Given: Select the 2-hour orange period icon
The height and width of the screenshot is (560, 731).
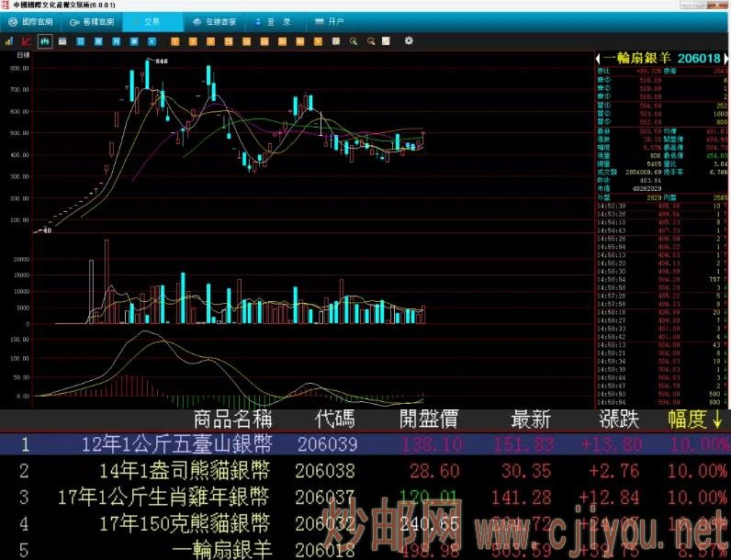Looking at the screenshot, I should point(282,41).
